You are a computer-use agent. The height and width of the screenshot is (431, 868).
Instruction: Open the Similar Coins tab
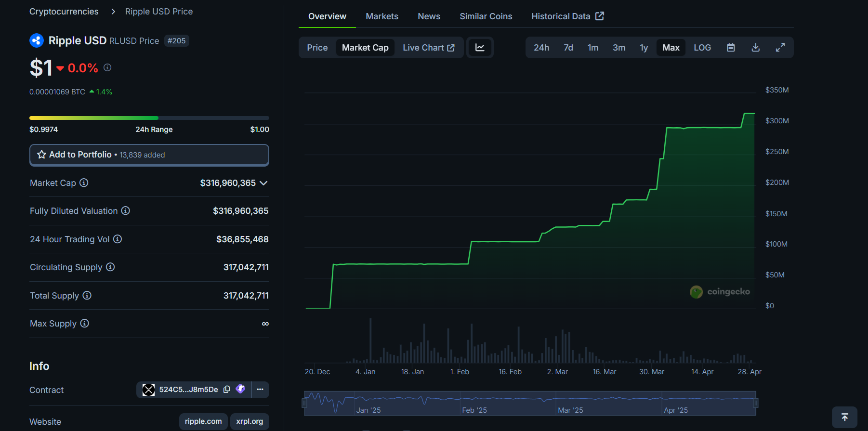486,16
